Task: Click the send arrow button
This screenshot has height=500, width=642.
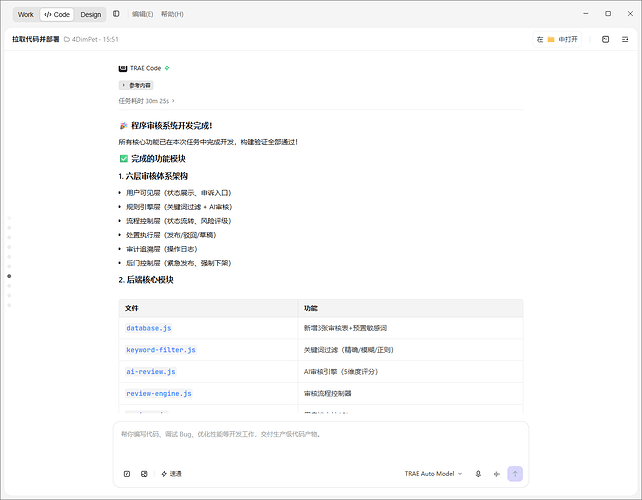Action: pyautogui.click(x=515, y=474)
